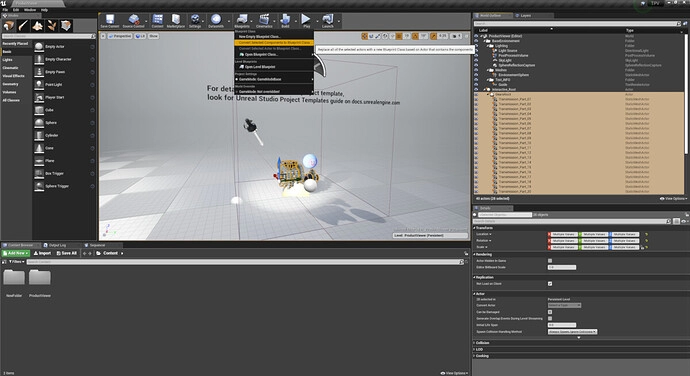This screenshot has height=376, width=690.
Task: Click the Player Start icon in Place list
Action: click(39, 97)
